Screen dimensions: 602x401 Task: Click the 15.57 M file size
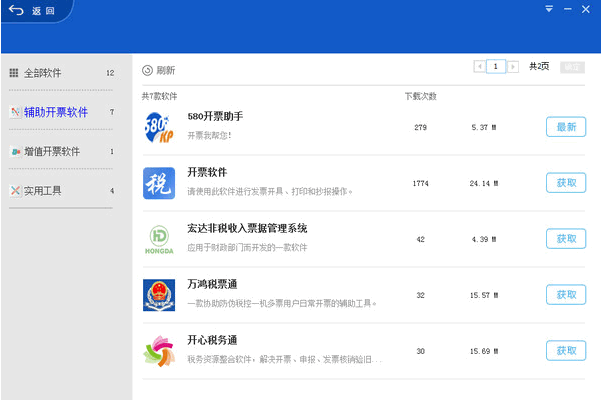(x=484, y=295)
